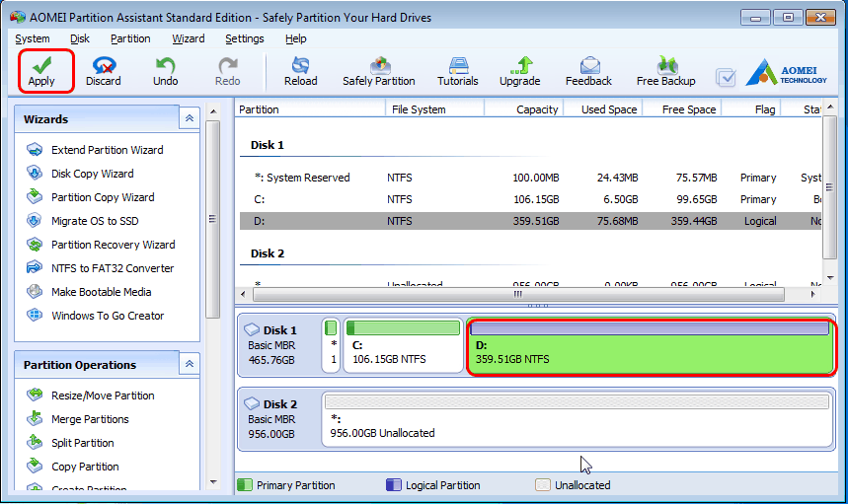The height and width of the screenshot is (504, 848).
Task: Select Copy Partition operation
Action: 85,467
